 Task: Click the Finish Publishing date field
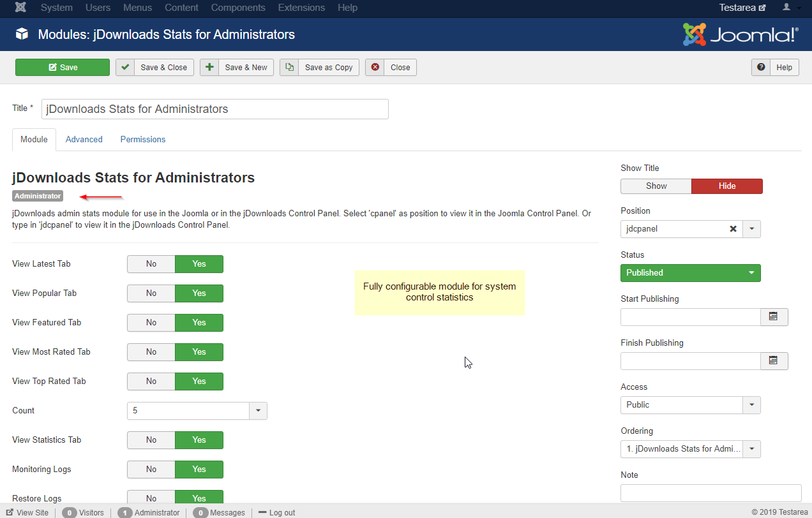pyautogui.click(x=691, y=361)
